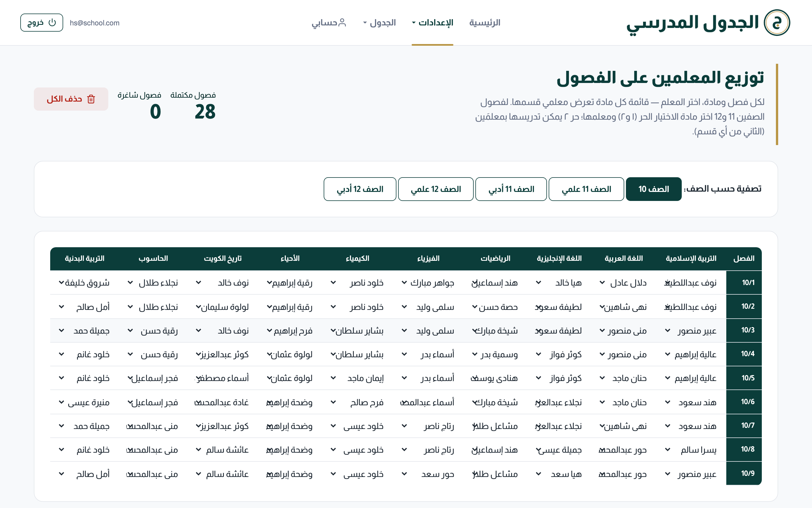Image resolution: width=812 pixels, height=508 pixels.
Task: Open the الجدول dropdown menu
Action: tap(379, 23)
